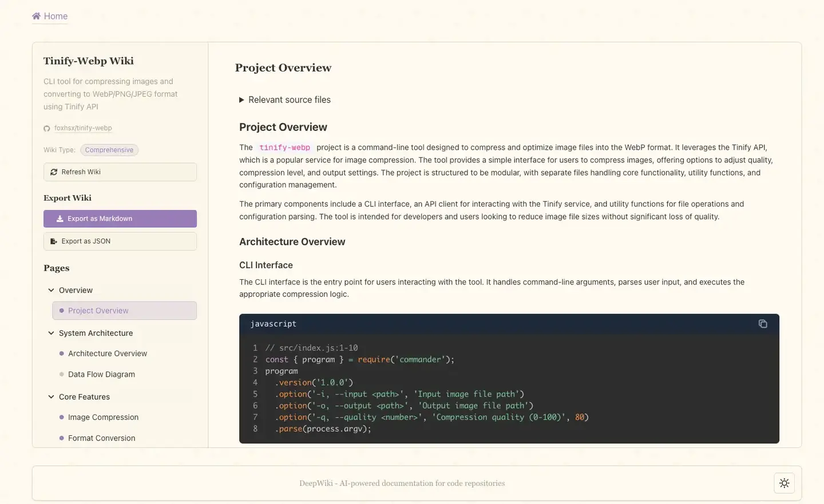
Task: Click the refresh icon on Refresh Wiki
Action: (54, 172)
